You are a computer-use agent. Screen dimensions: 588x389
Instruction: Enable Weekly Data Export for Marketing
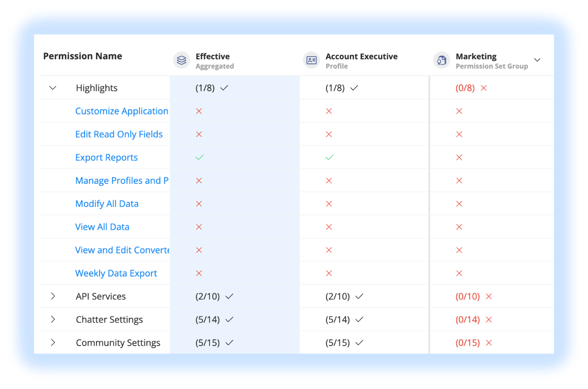(459, 273)
